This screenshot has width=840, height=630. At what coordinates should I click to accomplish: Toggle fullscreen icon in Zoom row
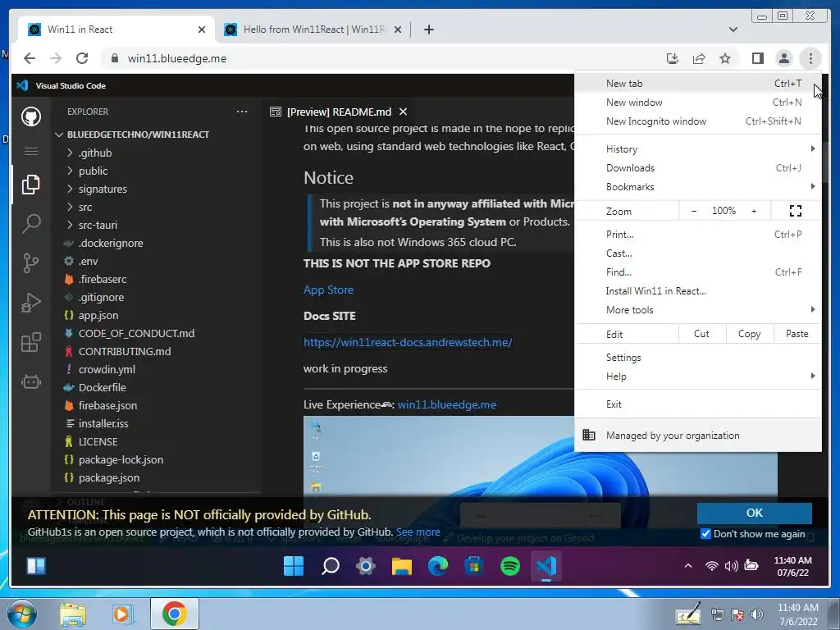pyautogui.click(x=796, y=211)
